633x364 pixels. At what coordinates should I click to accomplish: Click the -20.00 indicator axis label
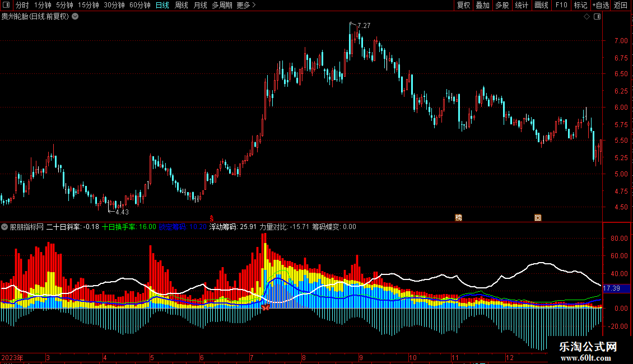pyautogui.click(x=618, y=326)
